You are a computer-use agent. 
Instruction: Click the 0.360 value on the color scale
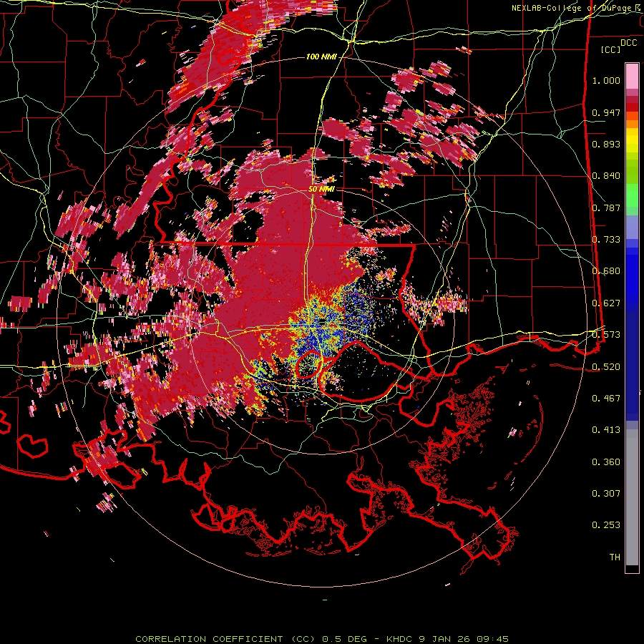[x=606, y=462]
